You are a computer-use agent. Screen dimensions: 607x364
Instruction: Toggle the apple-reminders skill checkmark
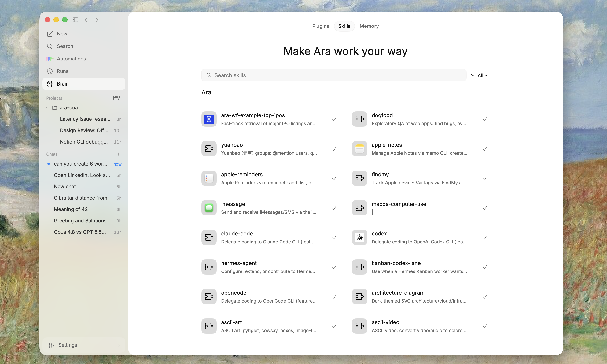tap(334, 179)
